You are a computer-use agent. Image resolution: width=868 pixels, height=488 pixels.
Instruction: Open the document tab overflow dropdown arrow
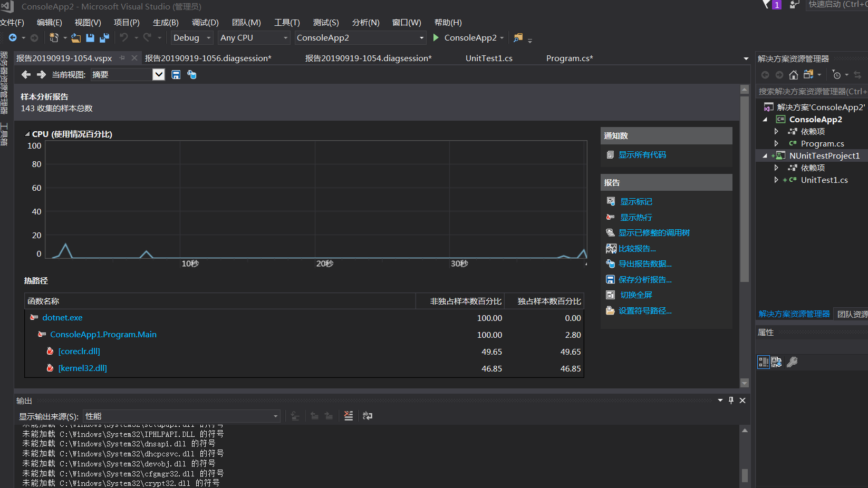click(x=746, y=58)
